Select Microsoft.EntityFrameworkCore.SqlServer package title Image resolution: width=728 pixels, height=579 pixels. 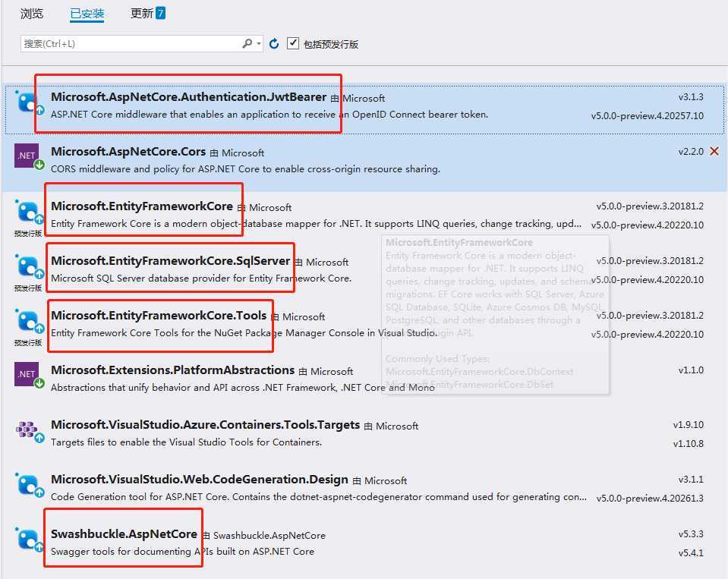click(170, 261)
